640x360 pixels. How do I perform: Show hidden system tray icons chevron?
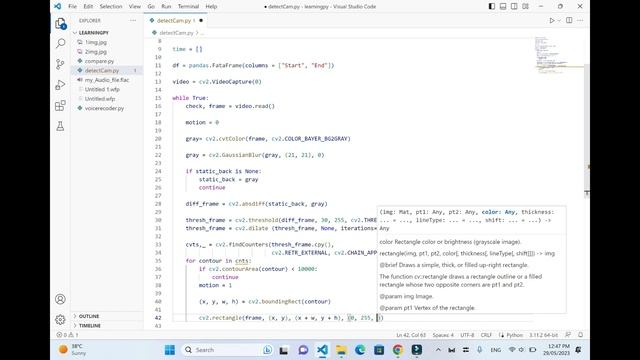438,350
